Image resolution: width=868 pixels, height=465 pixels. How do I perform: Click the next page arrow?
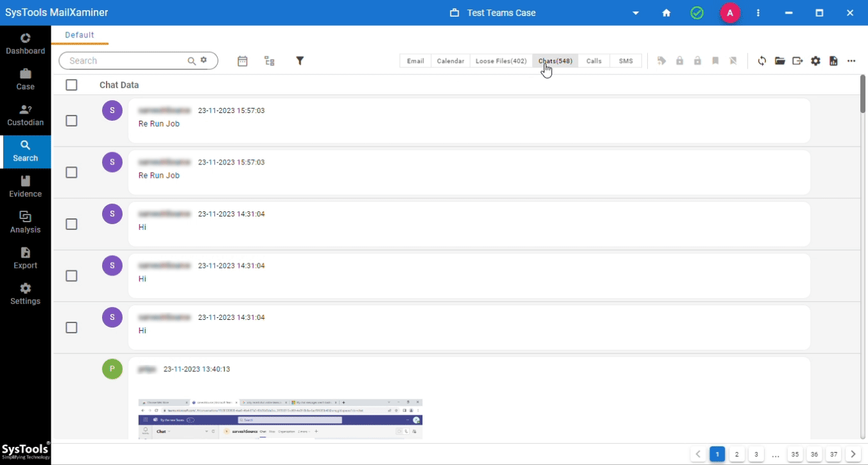click(853, 454)
